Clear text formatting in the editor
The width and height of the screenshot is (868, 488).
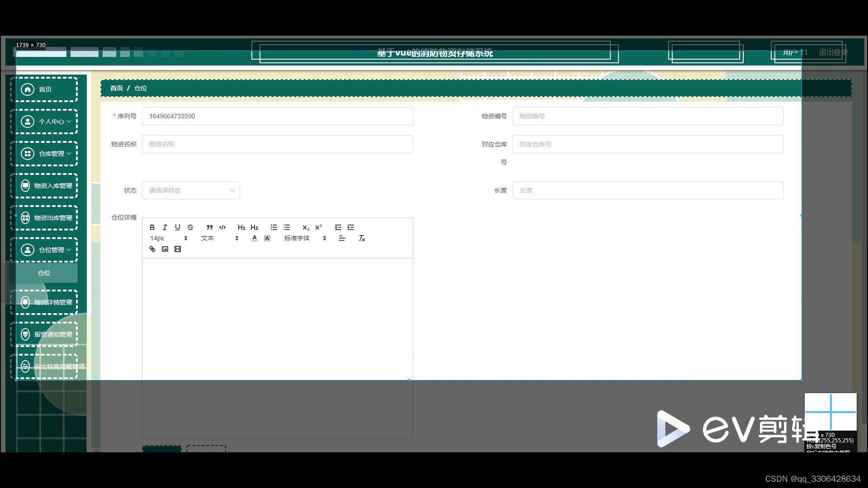(362, 238)
